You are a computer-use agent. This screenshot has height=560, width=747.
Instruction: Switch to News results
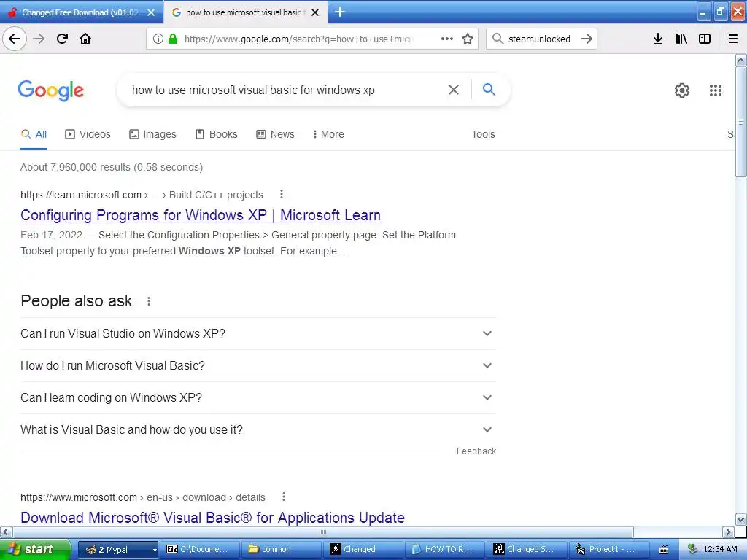point(275,134)
